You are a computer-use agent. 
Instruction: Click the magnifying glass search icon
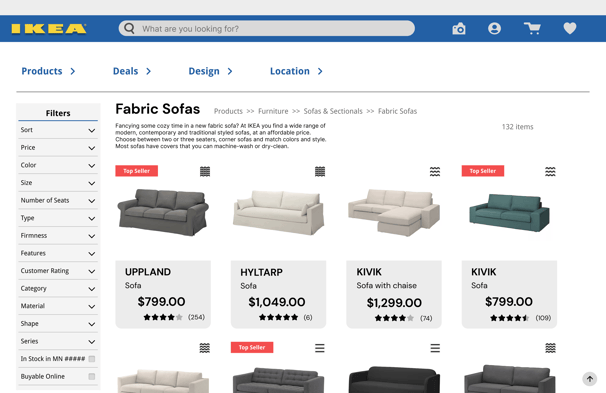click(x=129, y=28)
